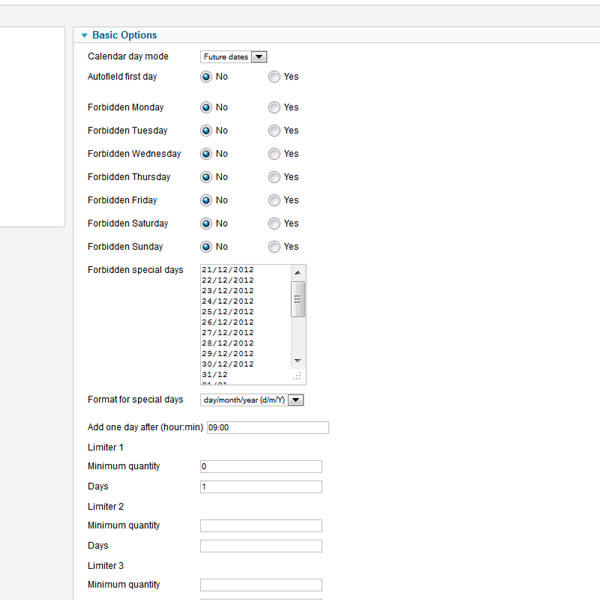This screenshot has width=600, height=600.
Task: Click the resize handle of special days textarea
Action: 297,377
